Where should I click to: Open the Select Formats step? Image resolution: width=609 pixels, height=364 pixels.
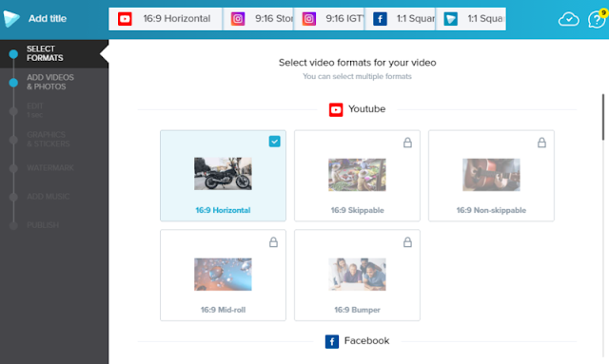coord(45,53)
